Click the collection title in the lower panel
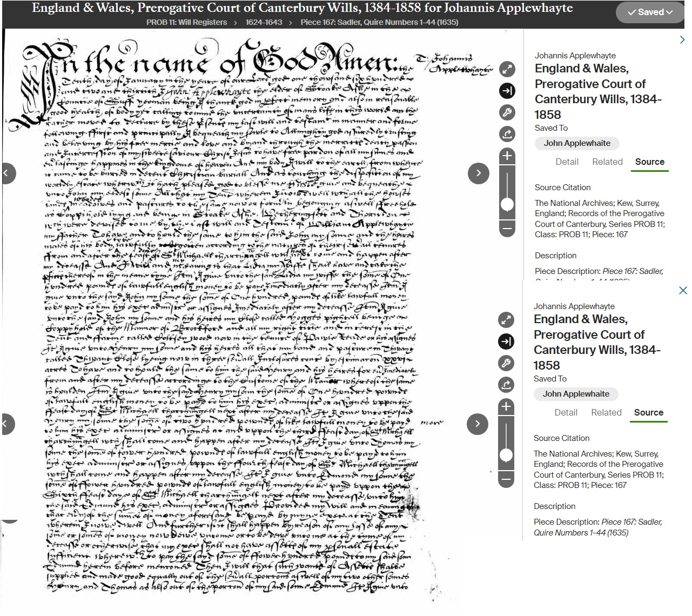Viewport: 692px width, 616px height. click(597, 342)
